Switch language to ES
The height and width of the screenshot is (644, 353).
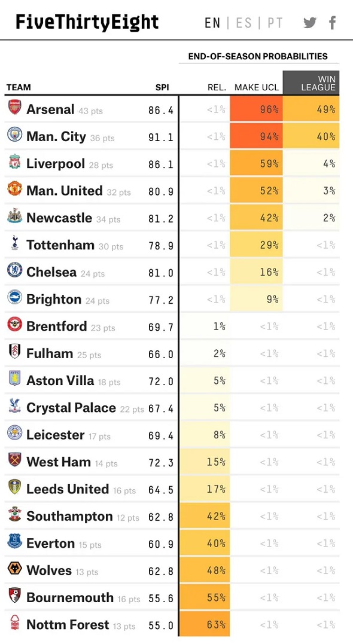click(x=244, y=23)
